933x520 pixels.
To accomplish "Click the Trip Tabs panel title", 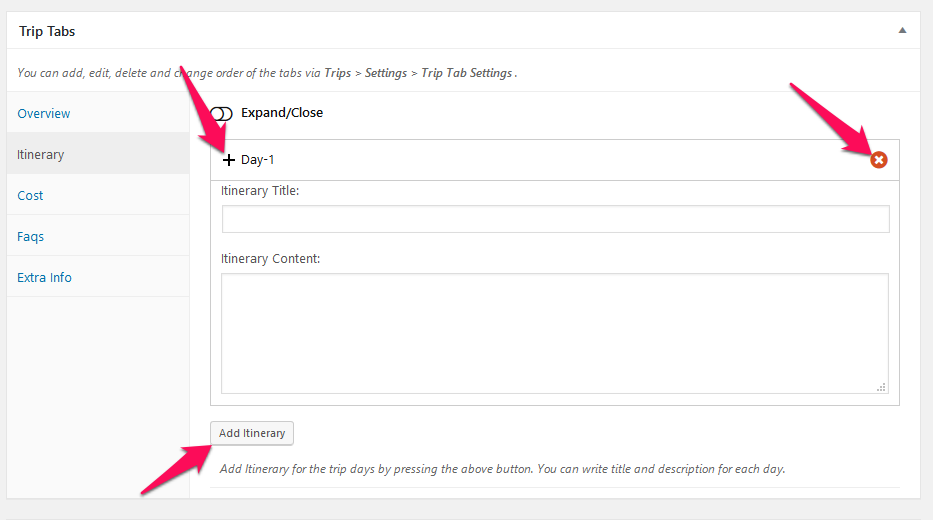I will click(47, 31).
